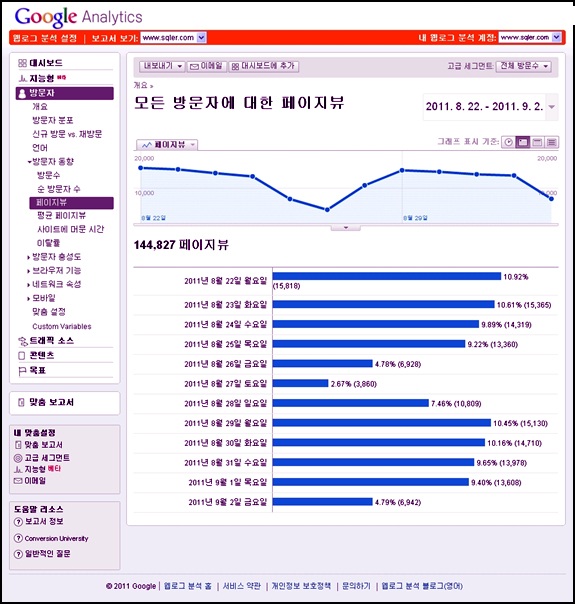
Task: Open 신규 방문 vs. 재방문 in sidebar
Action: 67,134
